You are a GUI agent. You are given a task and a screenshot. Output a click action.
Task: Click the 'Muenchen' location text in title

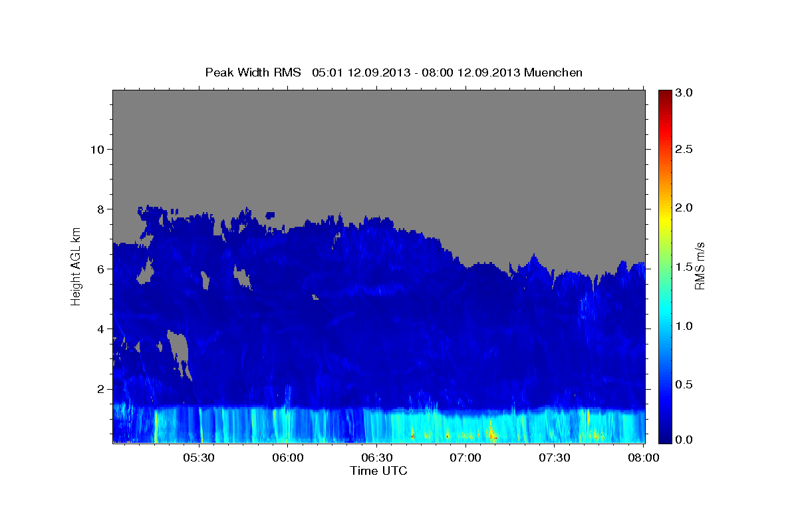pos(553,72)
